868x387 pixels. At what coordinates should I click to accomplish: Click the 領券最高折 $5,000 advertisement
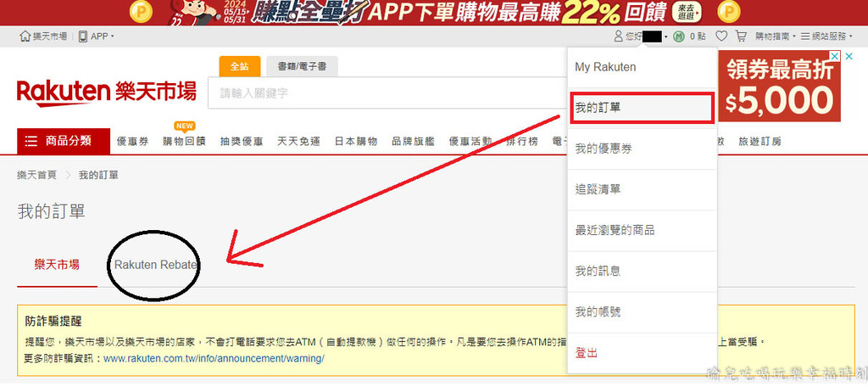[x=780, y=86]
